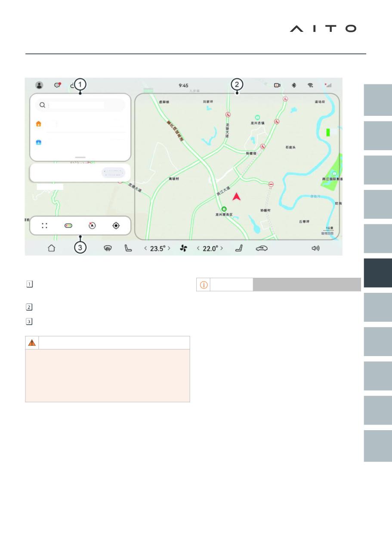Tap the 两江大道 road label
Image resolution: width=392 pixels, height=549 pixels.
(x=223, y=192)
